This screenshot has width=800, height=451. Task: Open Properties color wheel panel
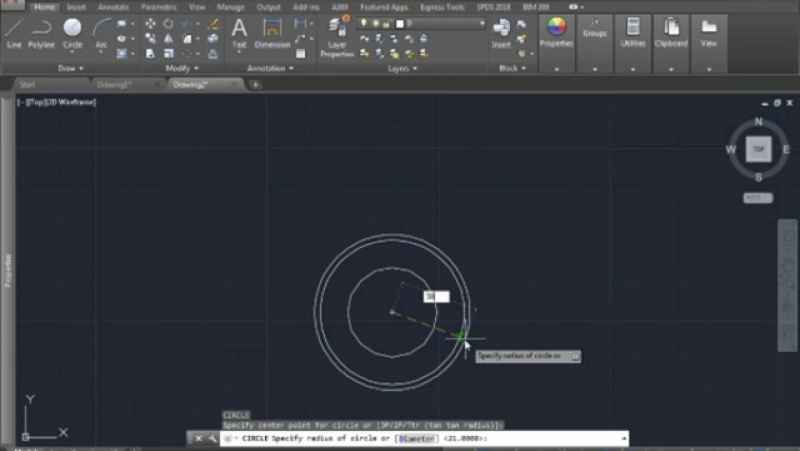pyautogui.click(x=557, y=31)
